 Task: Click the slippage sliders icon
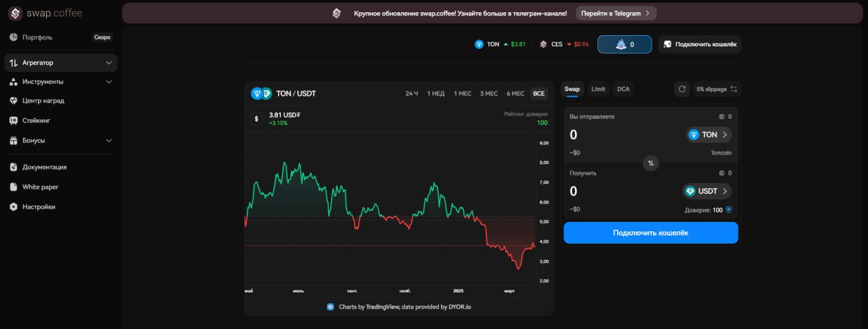click(734, 89)
